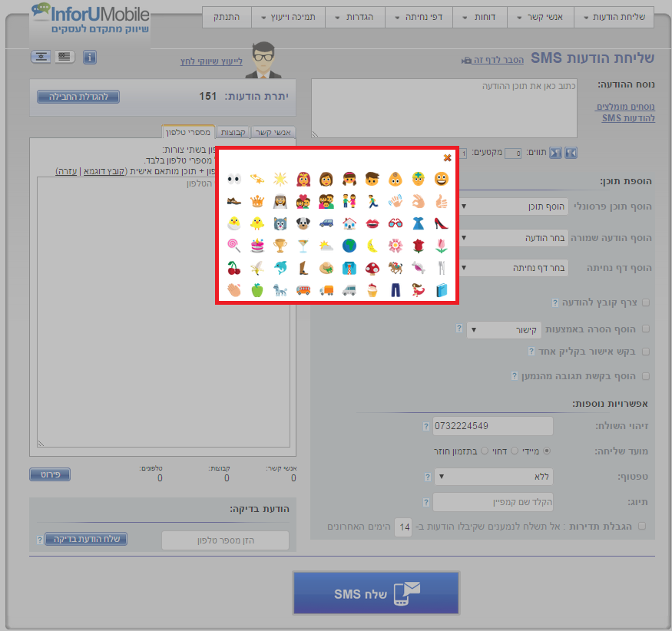672x631 pixels.
Task: Close the emoji picker popup
Action: (x=447, y=157)
